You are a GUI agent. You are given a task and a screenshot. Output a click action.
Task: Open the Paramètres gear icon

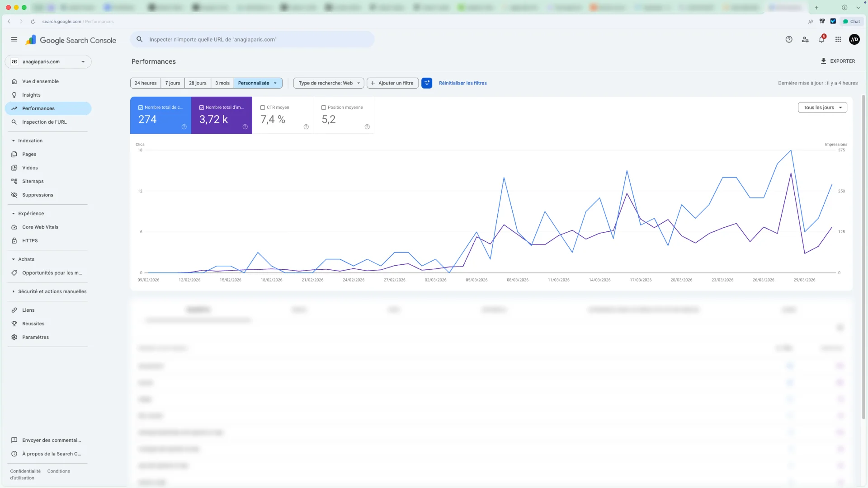14,337
